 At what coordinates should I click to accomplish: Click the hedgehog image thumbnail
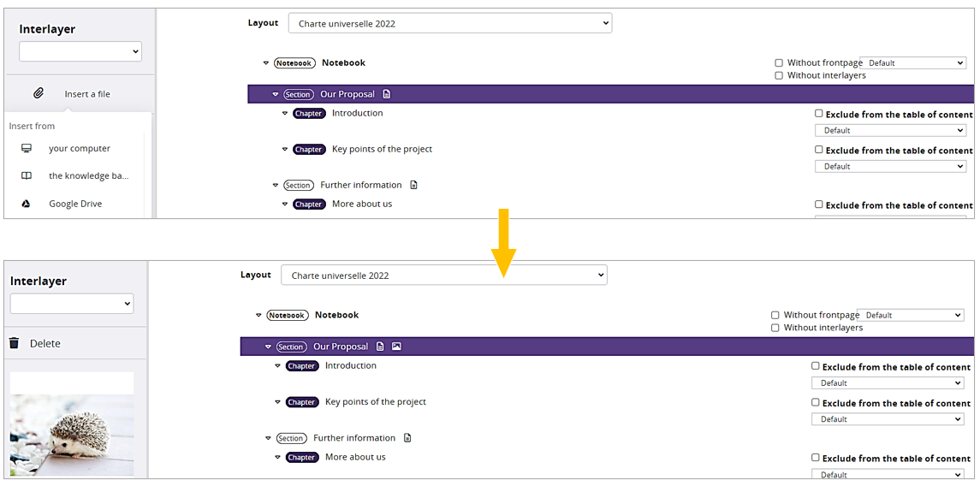pyautogui.click(x=72, y=424)
